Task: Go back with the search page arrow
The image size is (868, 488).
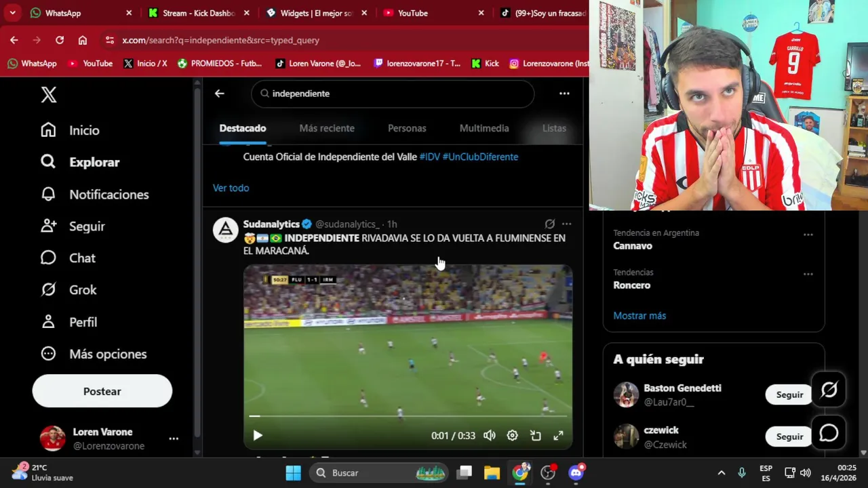Action: [219, 94]
